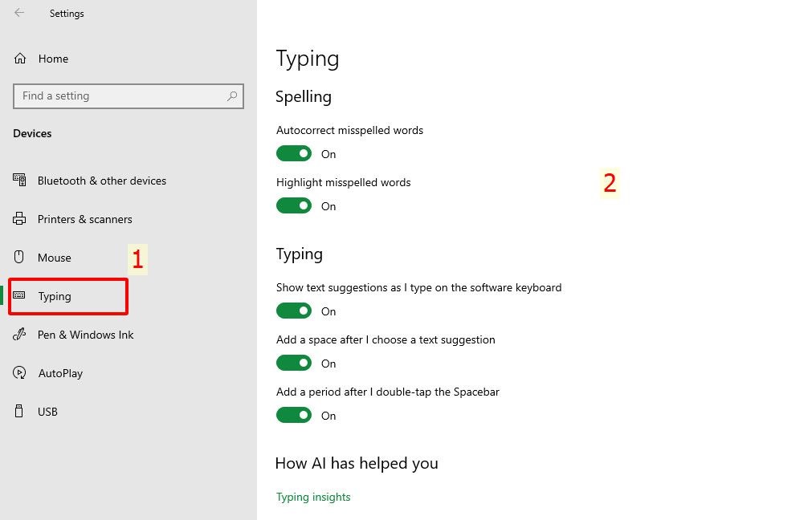Go to the Home text label
The height and width of the screenshot is (520, 812).
(x=53, y=59)
